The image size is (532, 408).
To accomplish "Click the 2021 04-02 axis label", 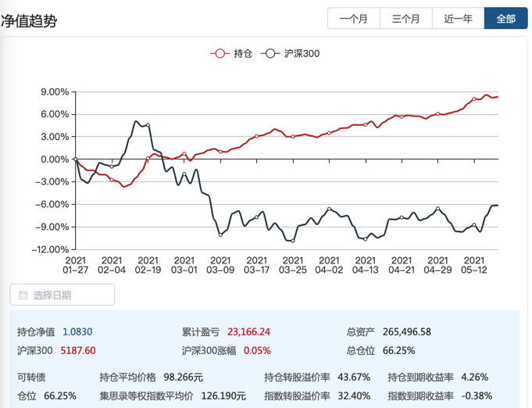I will tap(329, 265).
